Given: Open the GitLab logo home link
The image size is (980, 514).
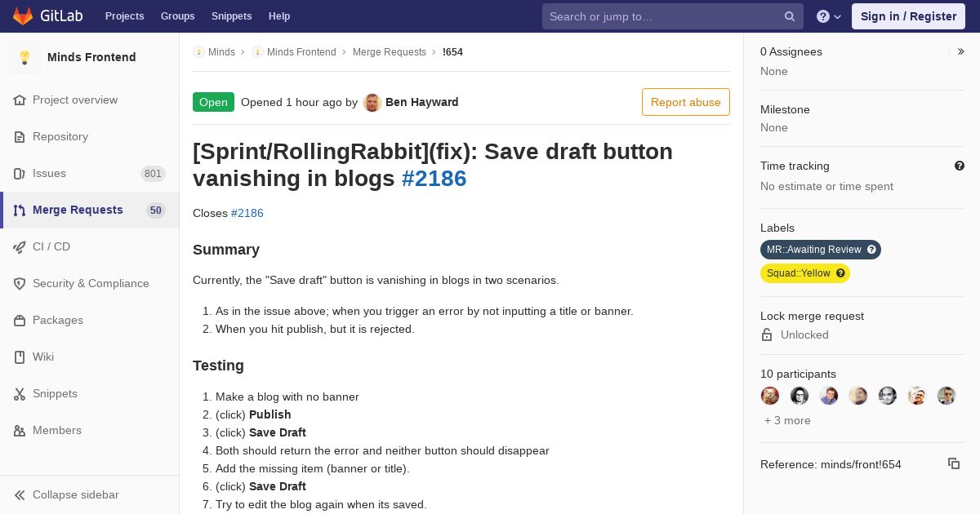Looking at the screenshot, I should (47, 16).
